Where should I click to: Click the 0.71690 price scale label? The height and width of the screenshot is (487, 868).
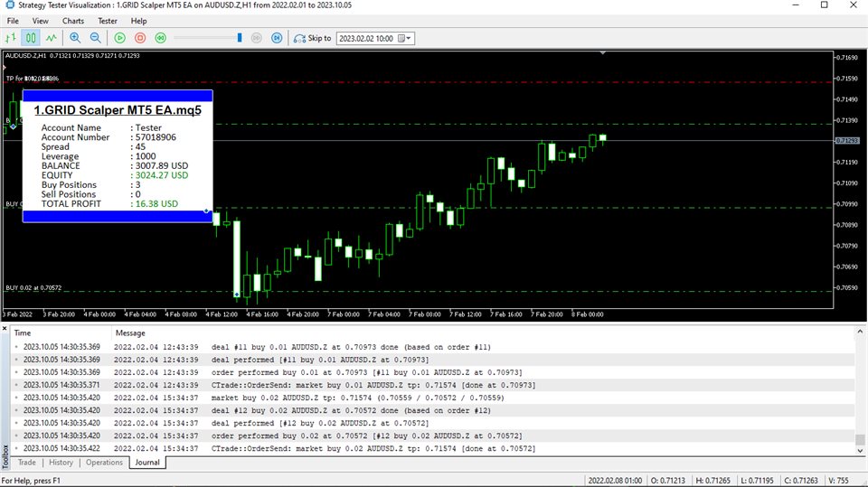(847, 58)
